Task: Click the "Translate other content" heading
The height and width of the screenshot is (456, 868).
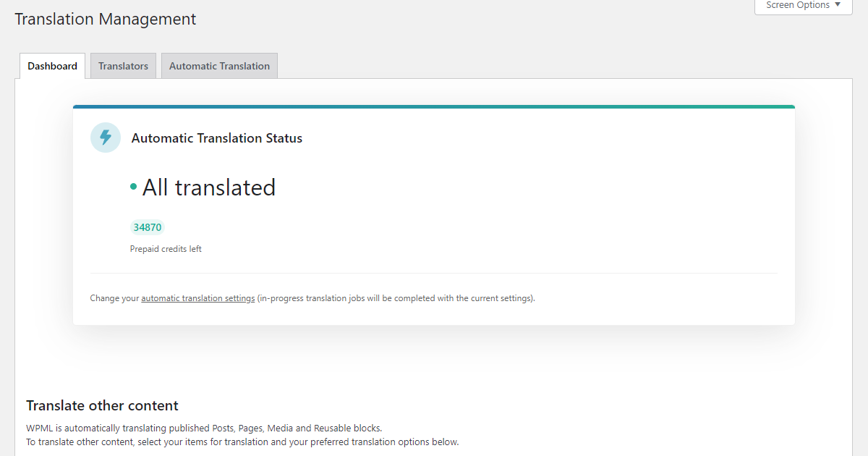Action: point(102,405)
